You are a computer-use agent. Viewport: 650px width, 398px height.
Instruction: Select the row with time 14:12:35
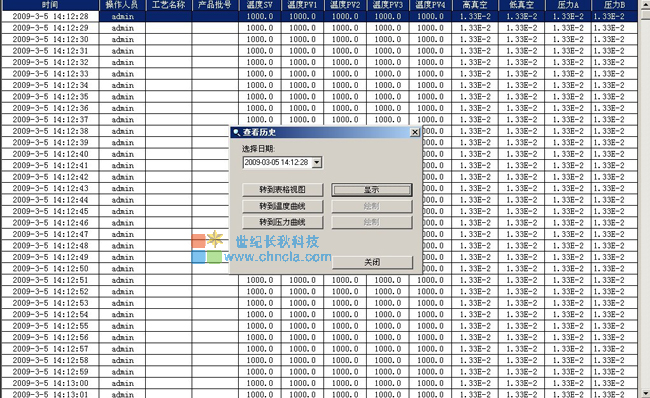[x=319, y=97]
